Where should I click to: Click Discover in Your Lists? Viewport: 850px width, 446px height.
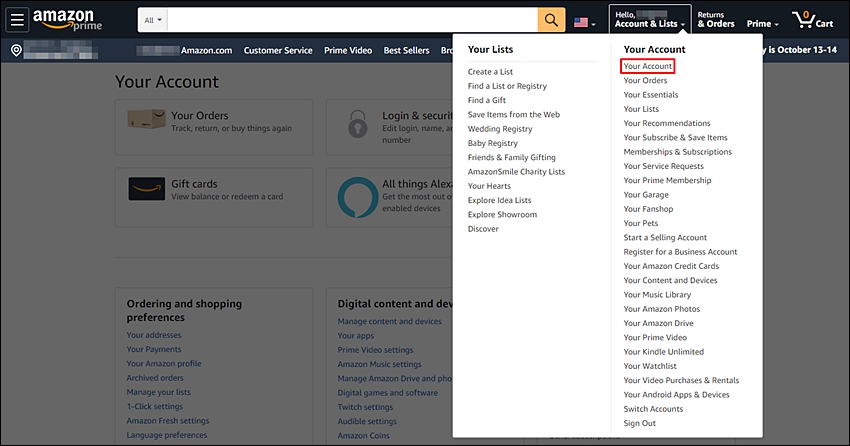pyautogui.click(x=483, y=229)
